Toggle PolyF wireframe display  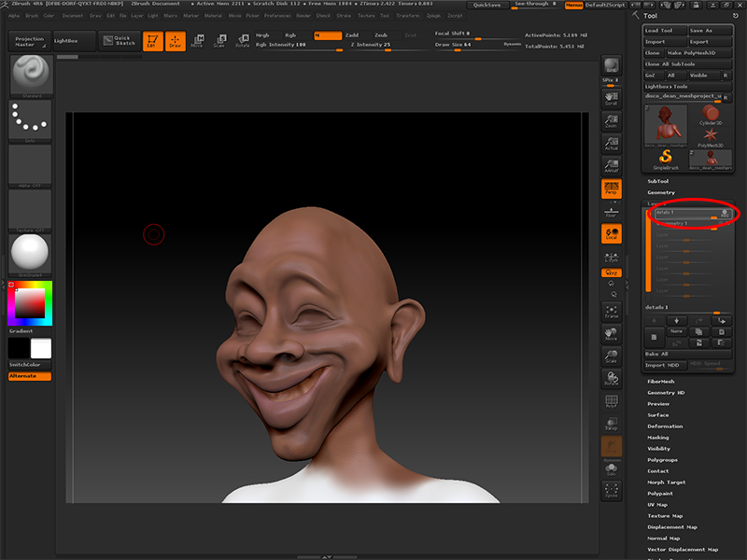[612, 401]
